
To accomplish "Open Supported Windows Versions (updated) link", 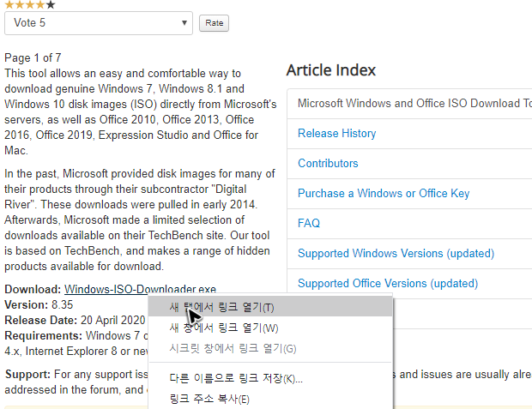I will pyautogui.click(x=396, y=253).
